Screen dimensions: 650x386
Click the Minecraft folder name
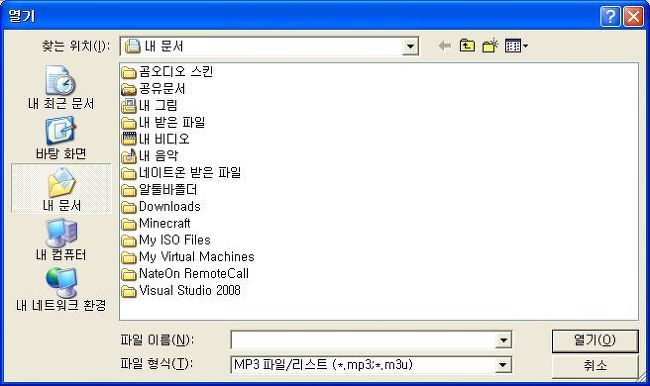coord(165,223)
